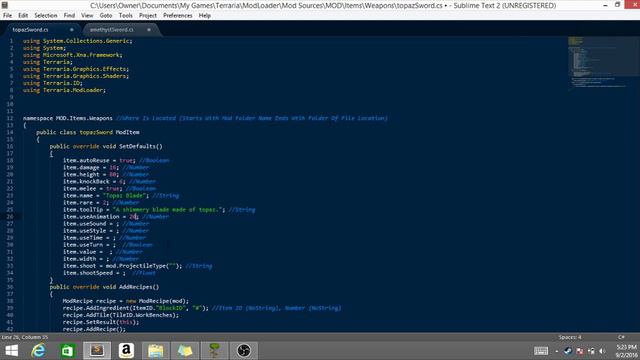Click the 'new ModRecipe(mod)' line

tap(126, 301)
